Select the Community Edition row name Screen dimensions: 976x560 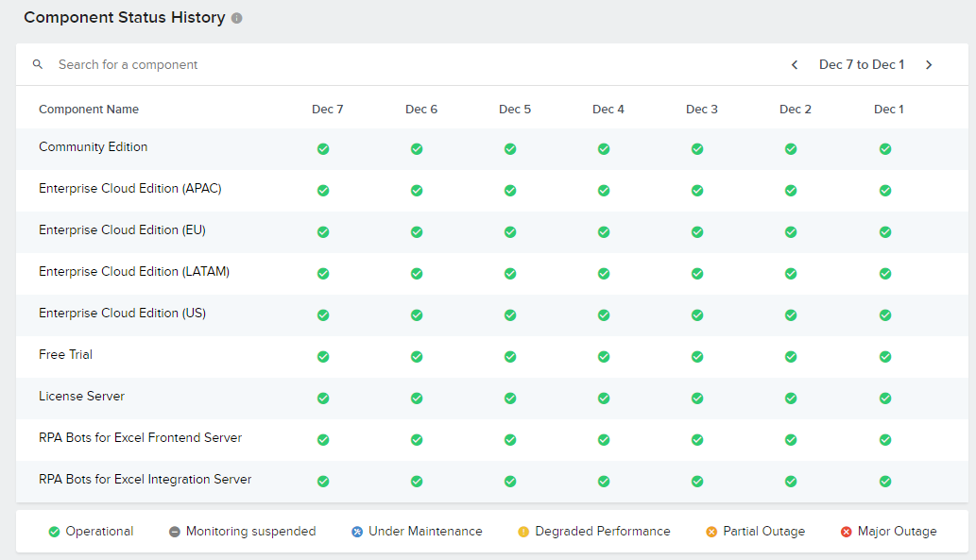[x=93, y=146]
